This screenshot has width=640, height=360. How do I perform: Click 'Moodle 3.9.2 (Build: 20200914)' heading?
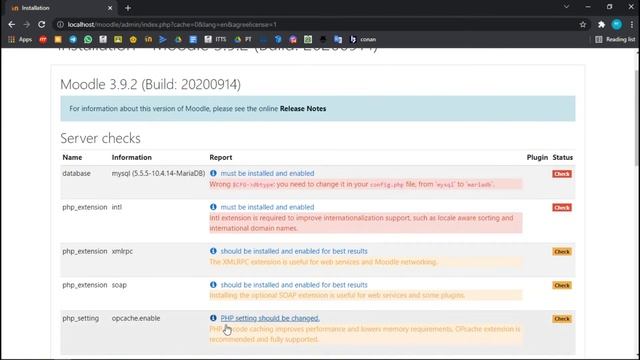pos(151,84)
